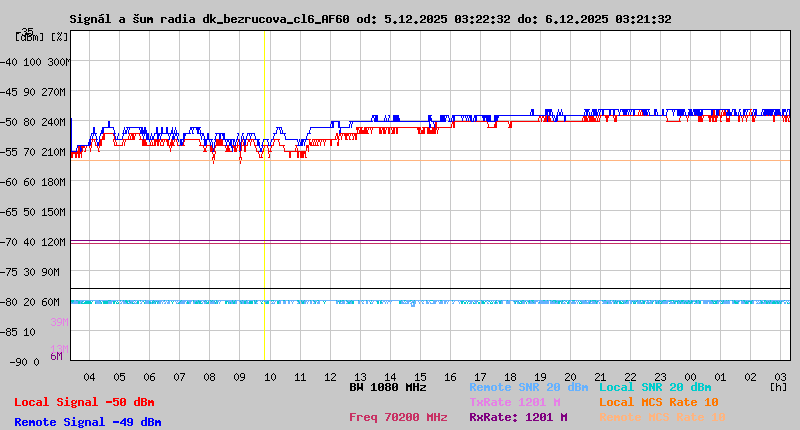
Task: Click the 09 hour tick on time axis
Action: click(239, 377)
